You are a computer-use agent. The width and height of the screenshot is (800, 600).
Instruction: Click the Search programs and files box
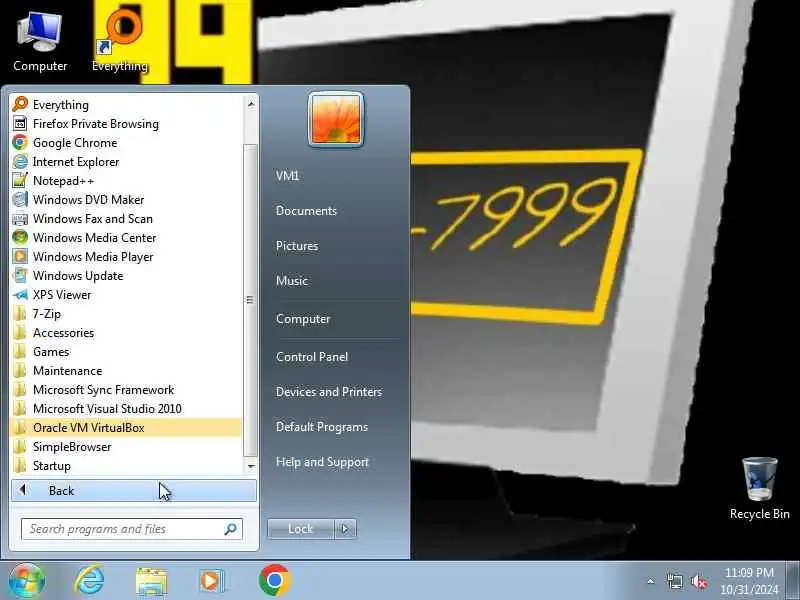[132, 529]
